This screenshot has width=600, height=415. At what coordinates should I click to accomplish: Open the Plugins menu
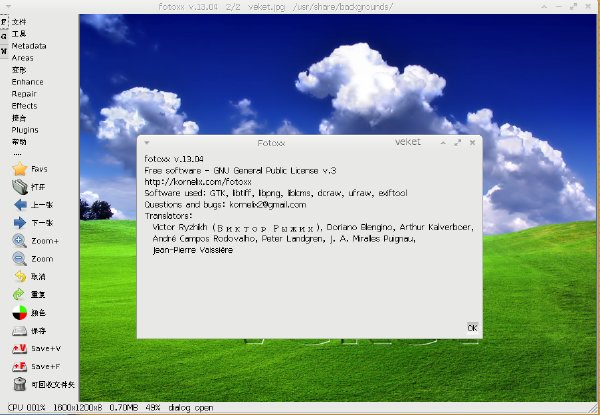click(x=25, y=130)
